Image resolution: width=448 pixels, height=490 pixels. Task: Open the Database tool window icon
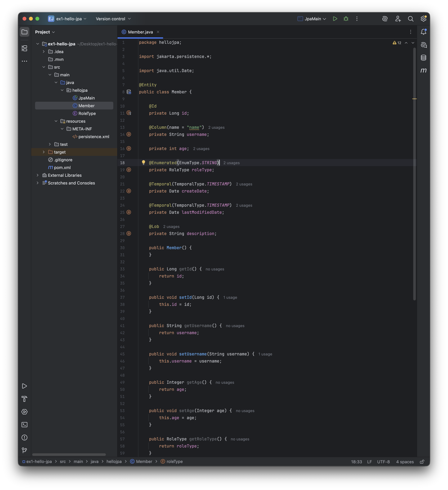(424, 58)
